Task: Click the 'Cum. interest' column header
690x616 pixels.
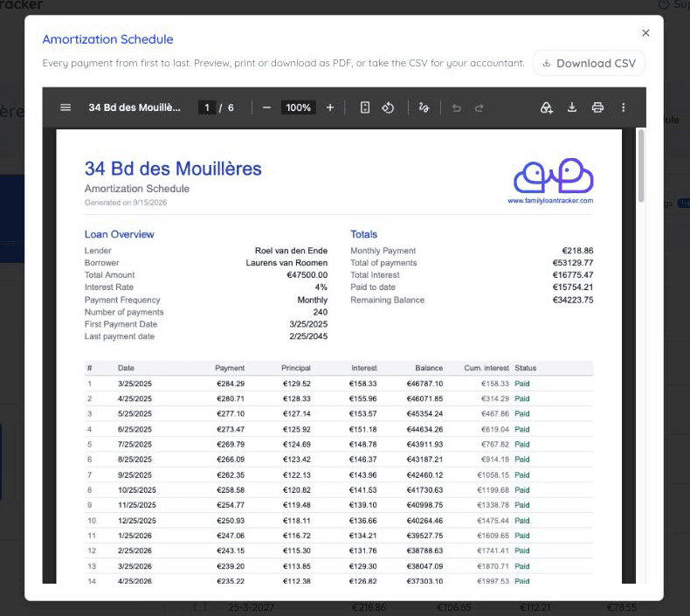Action: point(486,368)
